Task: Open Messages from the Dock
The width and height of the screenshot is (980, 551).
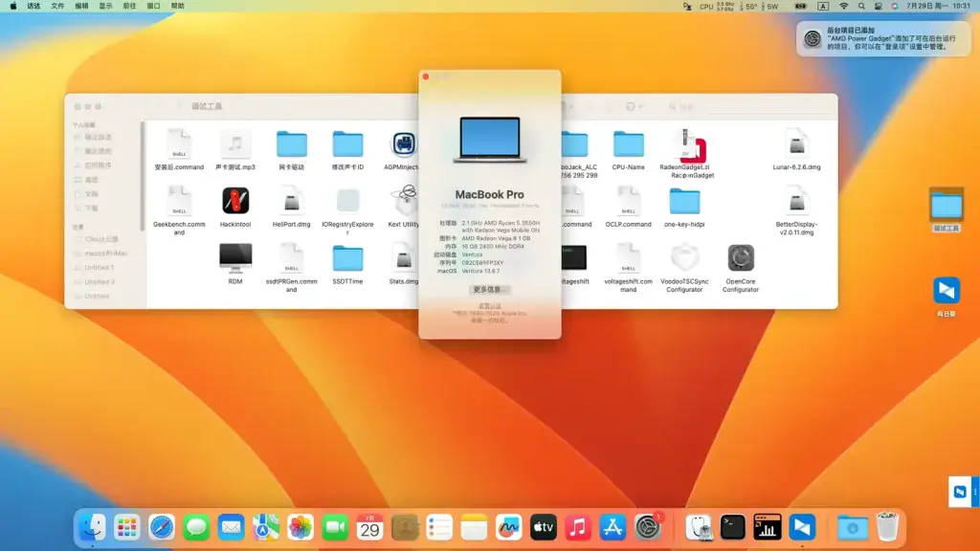Action: (196, 528)
